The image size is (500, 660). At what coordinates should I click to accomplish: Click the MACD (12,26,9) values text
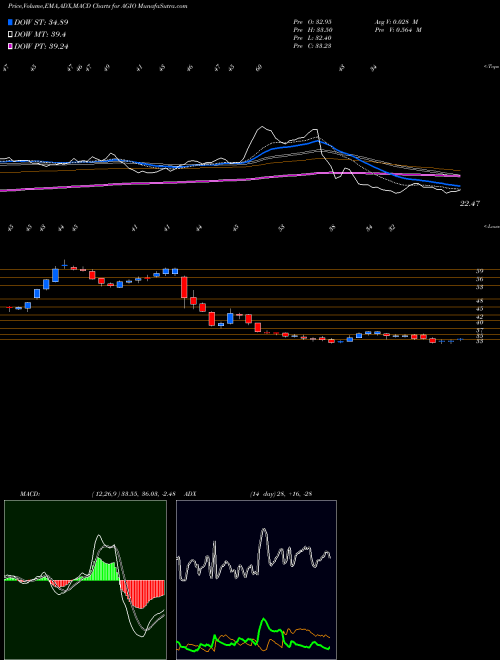click(x=136, y=494)
